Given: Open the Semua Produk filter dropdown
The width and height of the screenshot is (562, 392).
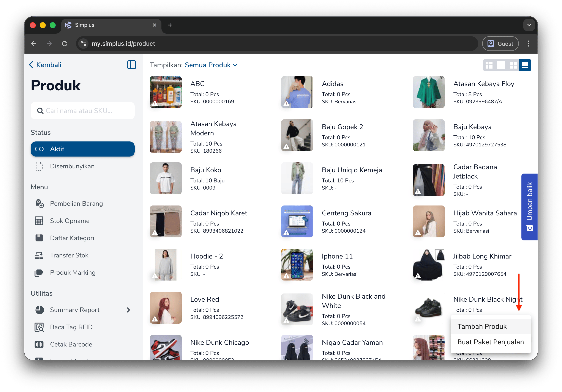Looking at the screenshot, I should (x=211, y=65).
